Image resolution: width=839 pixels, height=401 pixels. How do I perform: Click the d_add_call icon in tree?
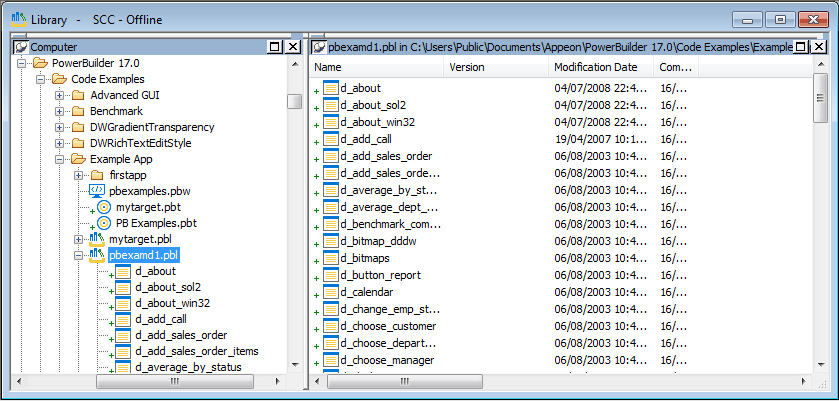tap(123, 319)
